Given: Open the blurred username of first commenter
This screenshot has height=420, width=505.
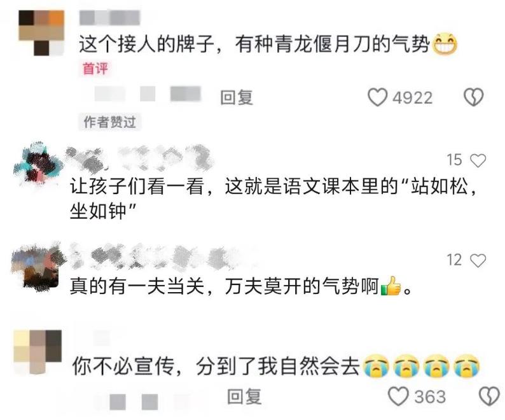Looking at the screenshot, I should click(x=109, y=18).
